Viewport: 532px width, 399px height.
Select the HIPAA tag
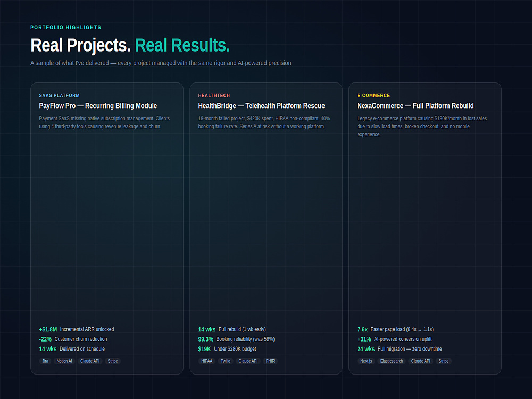pyautogui.click(x=206, y=361)
